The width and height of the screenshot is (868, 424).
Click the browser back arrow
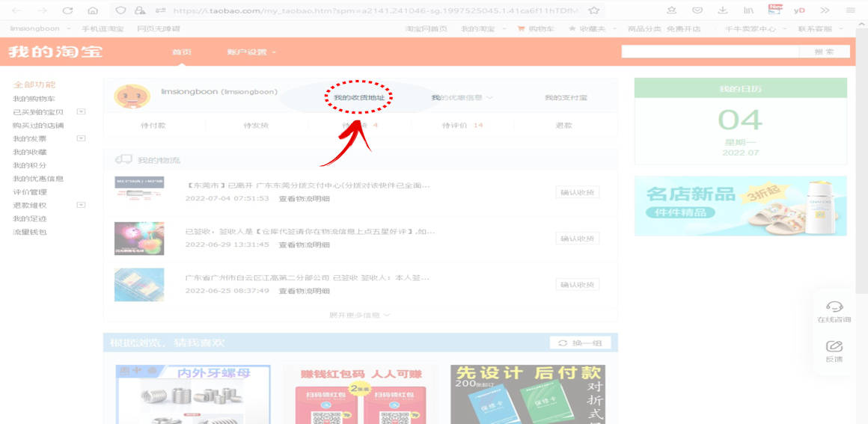pyautogui.click(x=16, y=10)
